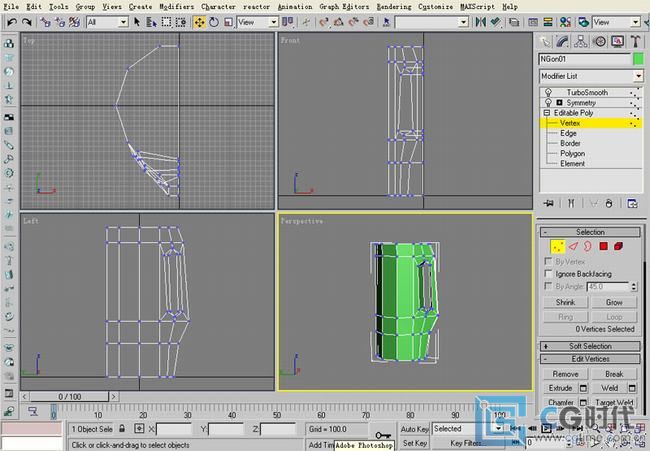650x451 pixels.
Task: Choose the Select Object arrow tool
Action: 137,22
